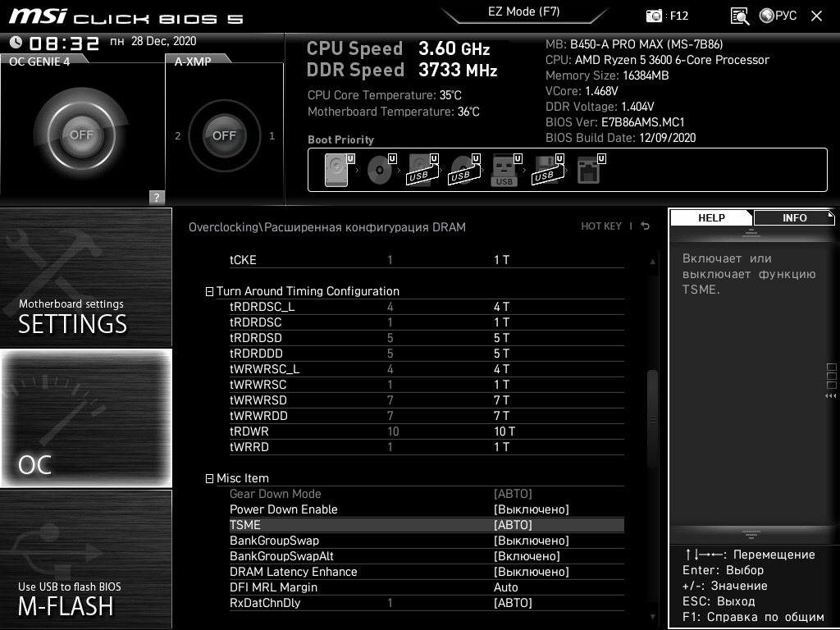Viewport: 840px width, 630px height.
Task: Select the DFI MRL Margin label
Action: (x=274, y=587)
